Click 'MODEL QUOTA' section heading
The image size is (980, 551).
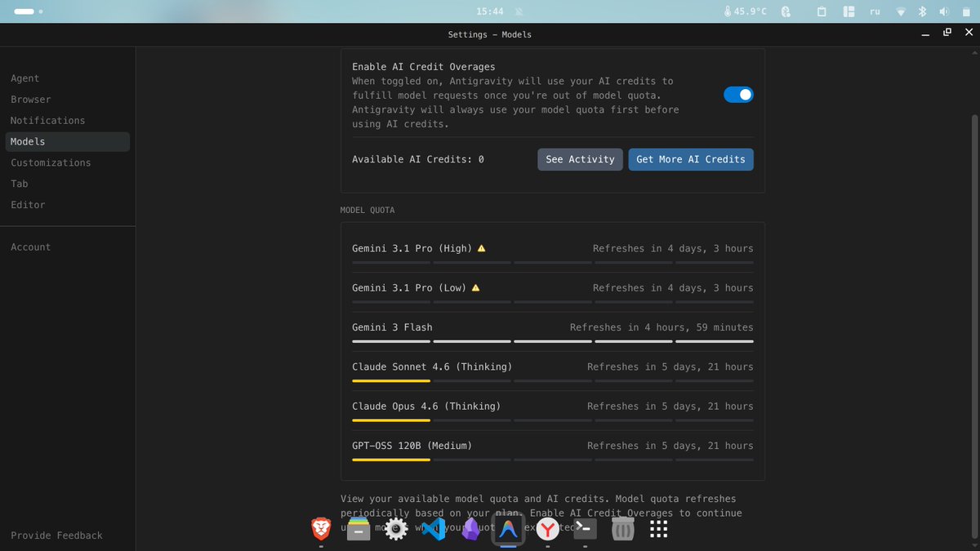pyautogui.click(x=367, y=210)
